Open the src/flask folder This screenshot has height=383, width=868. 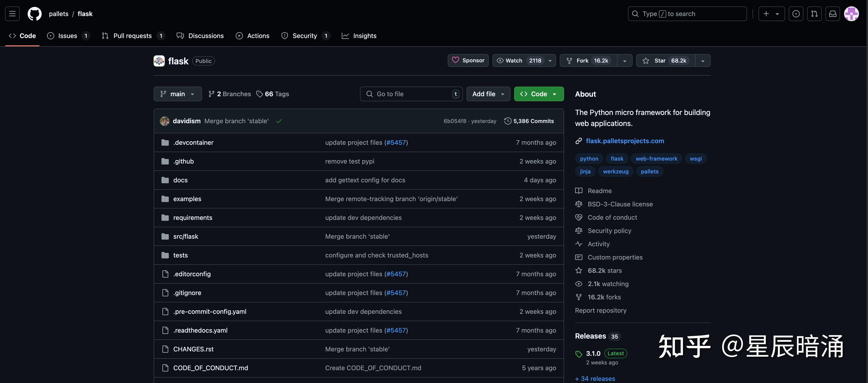point(186,237)
